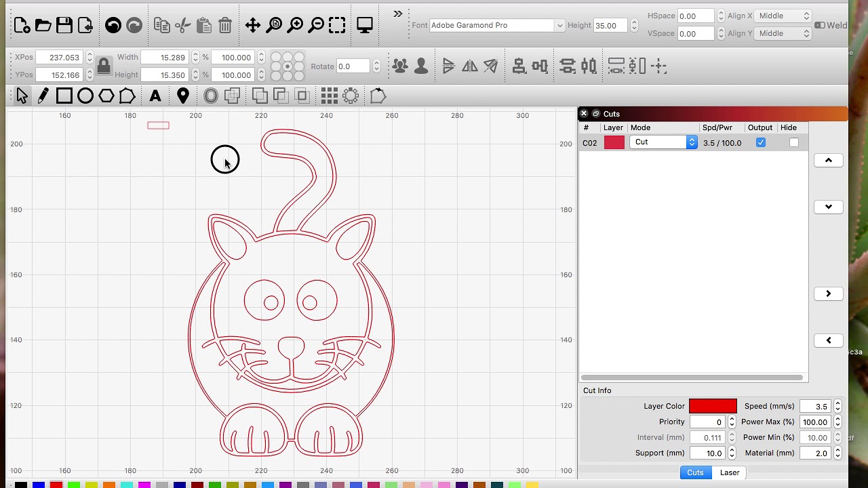Click the Redo arrow icon
Image resolution: width=868 pixels, height=488 pixels.
pos(134,26)
